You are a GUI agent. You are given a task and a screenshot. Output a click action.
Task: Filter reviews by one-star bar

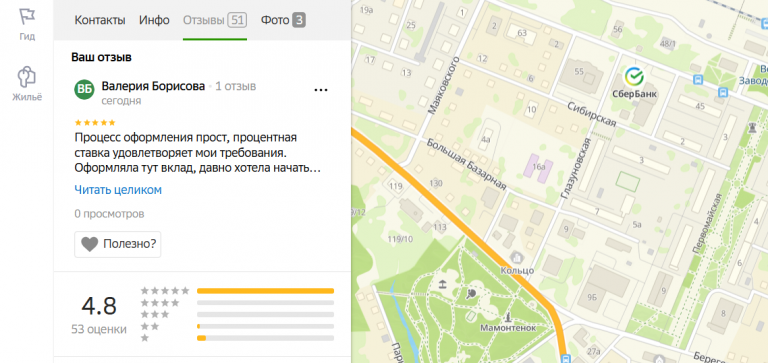point(265,338)
